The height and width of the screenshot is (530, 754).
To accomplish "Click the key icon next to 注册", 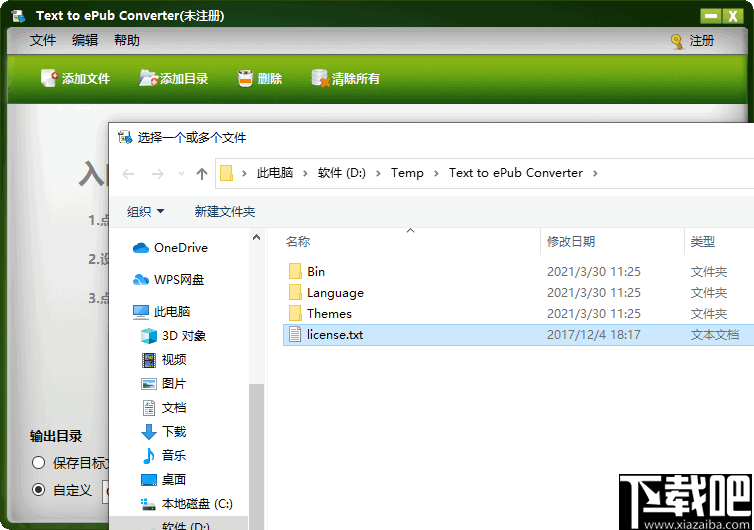I will (x=677, y=41).
